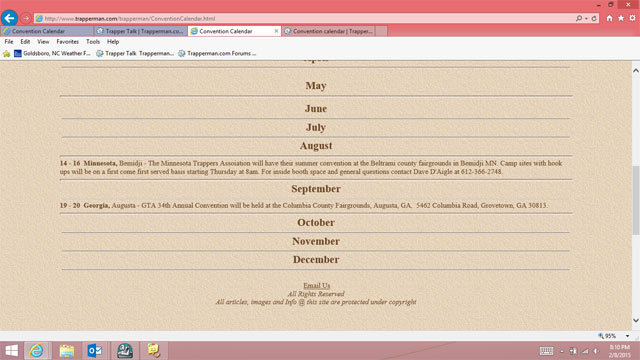640x360 pixels.
Task: Go back with the browser back arrow
Action: (x=9, y=18)
